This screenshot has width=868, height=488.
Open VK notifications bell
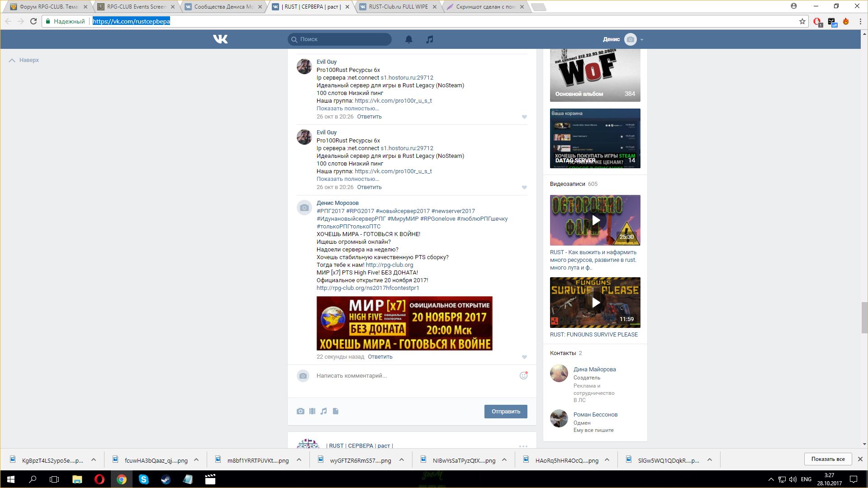tap(409, 39)
